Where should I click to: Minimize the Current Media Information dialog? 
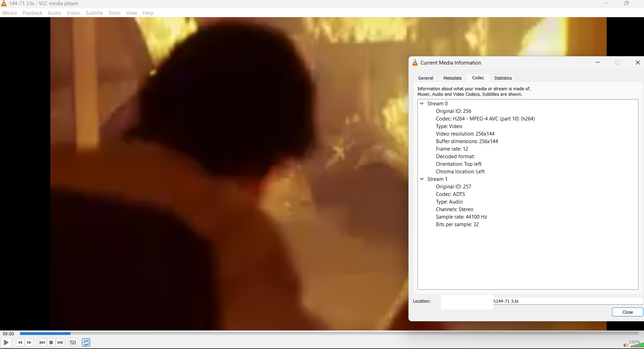pos(598,62)
